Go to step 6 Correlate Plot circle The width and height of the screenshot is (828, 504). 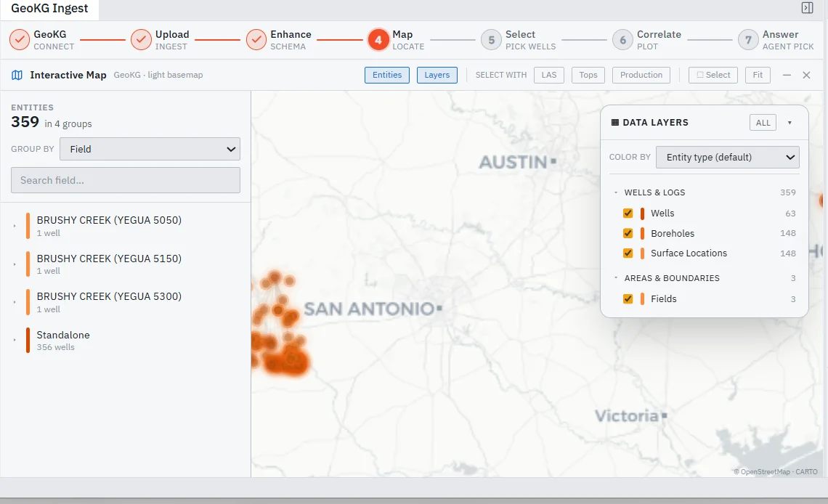(x=622, y=40)
